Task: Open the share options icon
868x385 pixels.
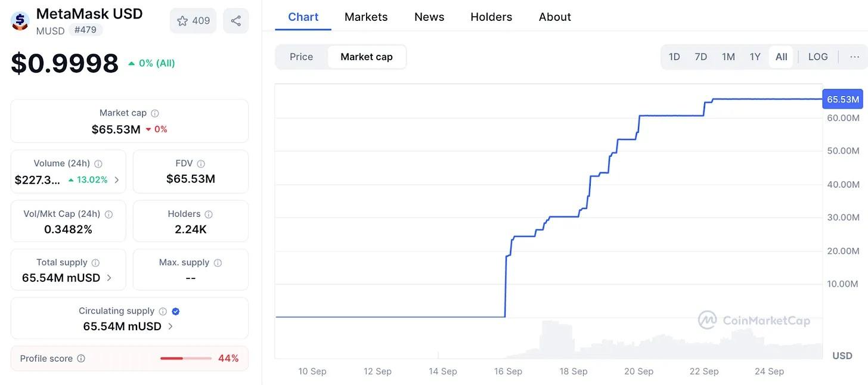Action: point(236,20)
